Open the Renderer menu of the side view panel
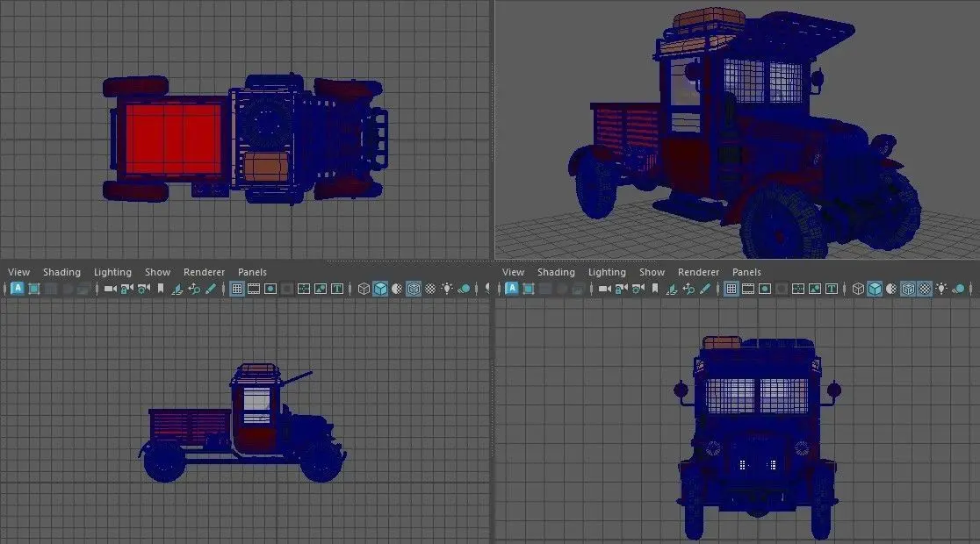Viewport: 980px width, 544px height. [204, 272]
